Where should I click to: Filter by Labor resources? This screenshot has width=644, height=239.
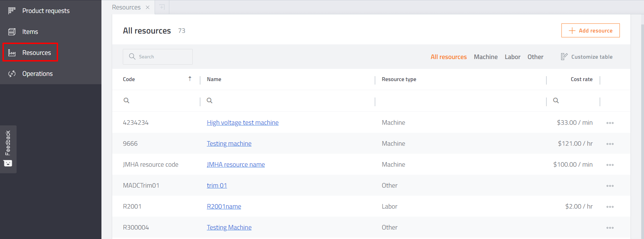[x=512, y=57]
